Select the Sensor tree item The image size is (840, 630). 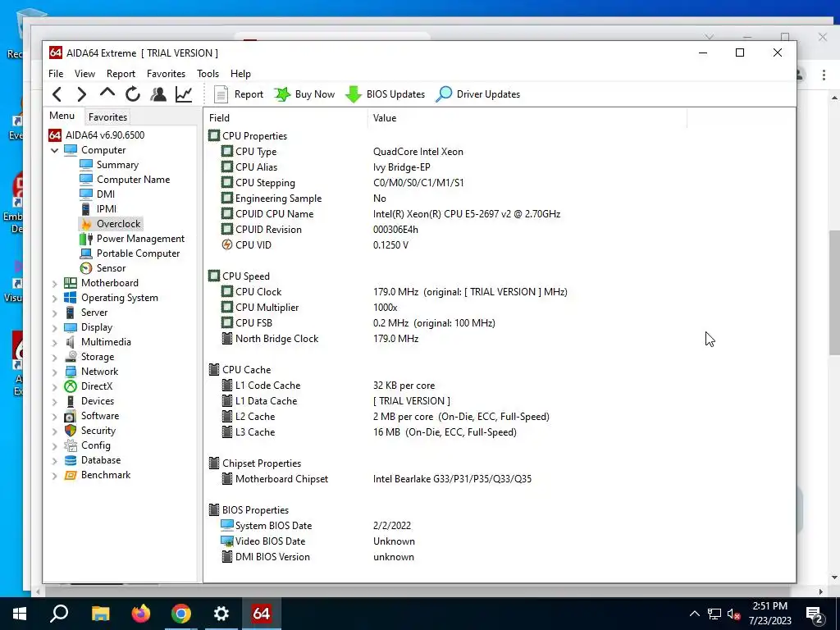[103, 268]
